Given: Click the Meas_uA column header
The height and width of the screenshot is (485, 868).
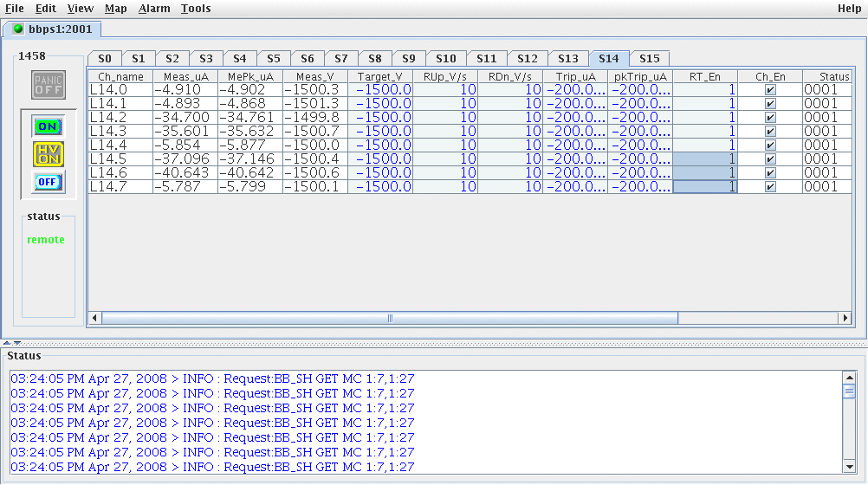Looking at the screenshot, I should [185, 76].
